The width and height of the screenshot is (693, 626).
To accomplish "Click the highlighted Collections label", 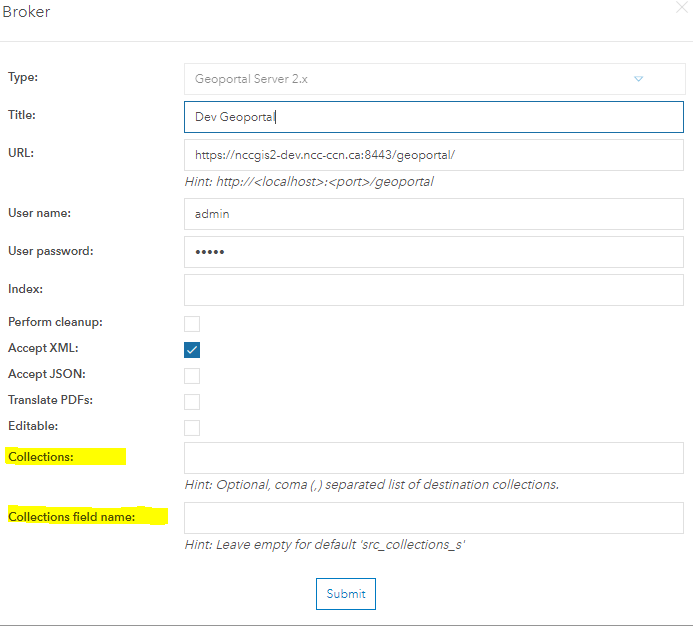I will (41, 457).
